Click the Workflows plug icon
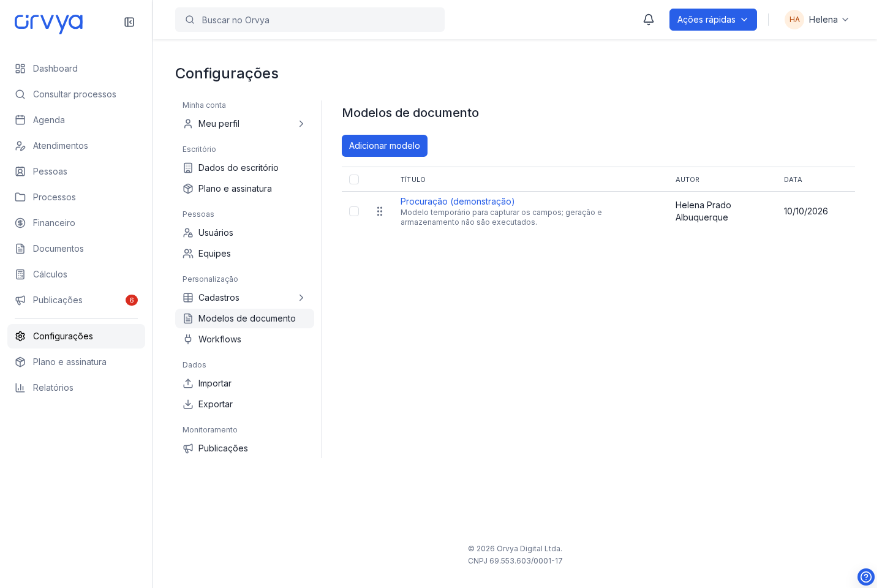The width and height of the screenshot is (882, 588). pos(188,339)
